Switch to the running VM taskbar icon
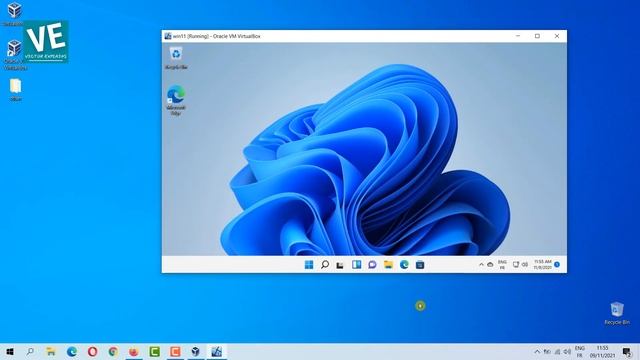Image resolution: width=640 pixels, height=360 pixels. coord(216,351)
